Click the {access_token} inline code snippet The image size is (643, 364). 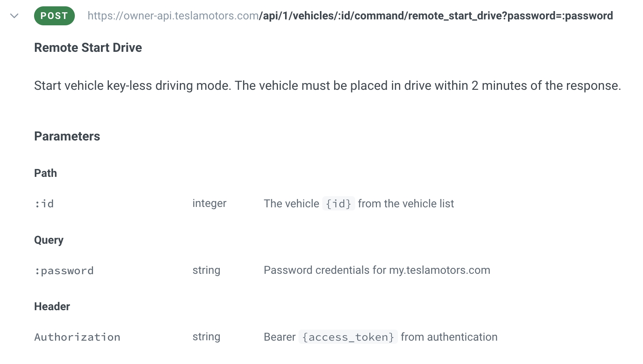tap(348, 337)
